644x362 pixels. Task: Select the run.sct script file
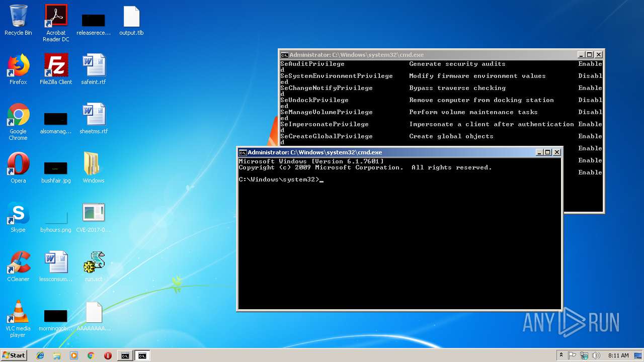[x=94, y=267]
